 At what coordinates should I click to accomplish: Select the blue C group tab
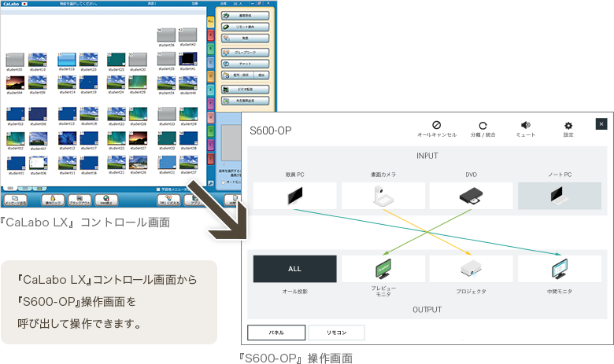pyautogui.click(x=211, y=63)
